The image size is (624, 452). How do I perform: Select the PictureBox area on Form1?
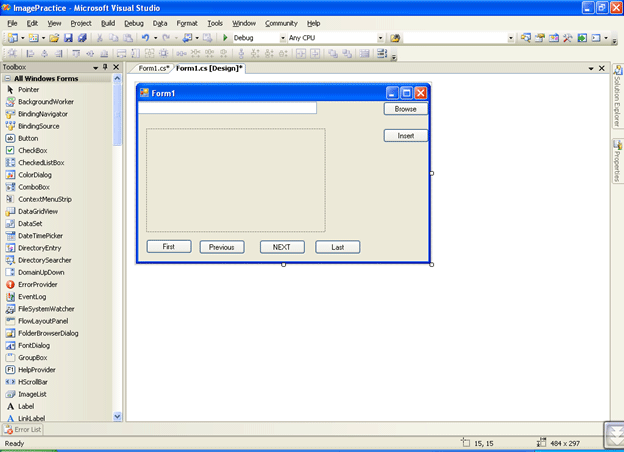[x=236, y=180]
